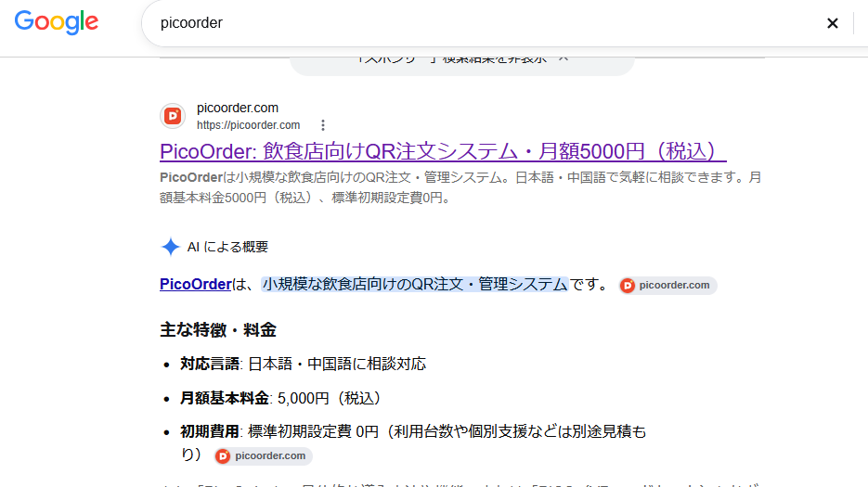Open the three-dot menu beside https://picoorder.com
The width and height of the screenshot is (868, 487).
323,125
